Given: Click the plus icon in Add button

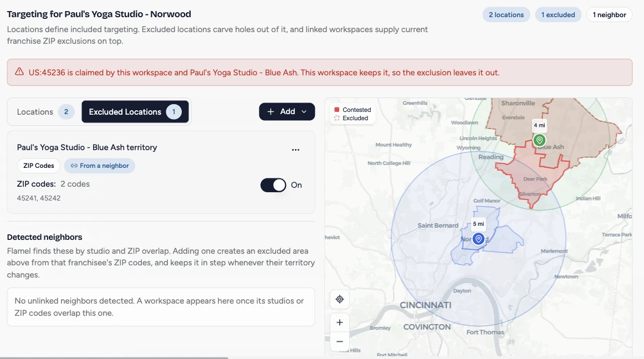Looking at the screenshot, I should click(x=270, y=112).
